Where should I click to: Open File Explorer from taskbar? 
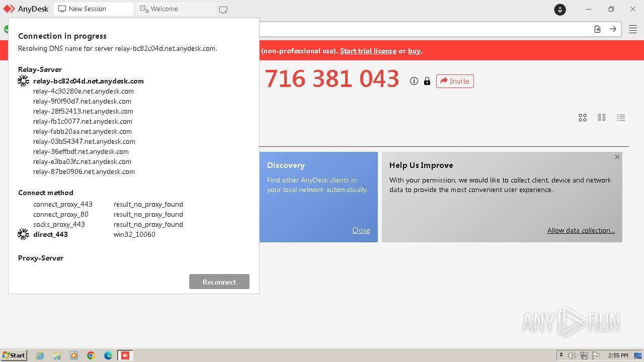point(57,355)
